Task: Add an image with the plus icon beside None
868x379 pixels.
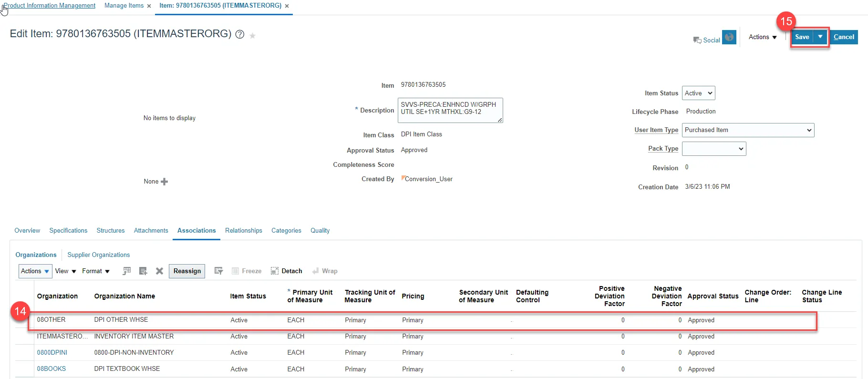Action: pyautogui.click(x=165, y=182)
